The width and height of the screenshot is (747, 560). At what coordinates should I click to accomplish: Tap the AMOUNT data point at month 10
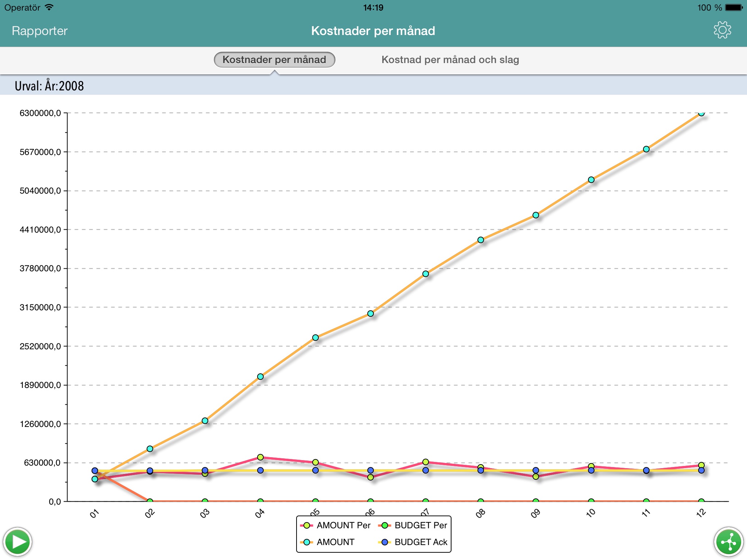click(x=591, y=180)
